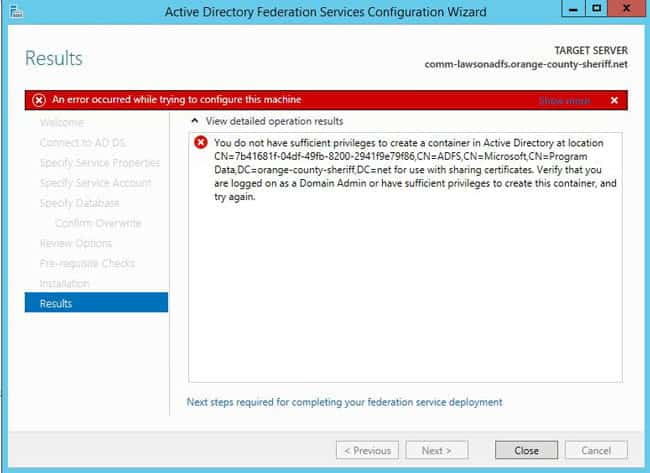This screenshot has width=650, height=473.
Task: Click the Cancel button
Action: pyautogui.click(x=596, y=450)
